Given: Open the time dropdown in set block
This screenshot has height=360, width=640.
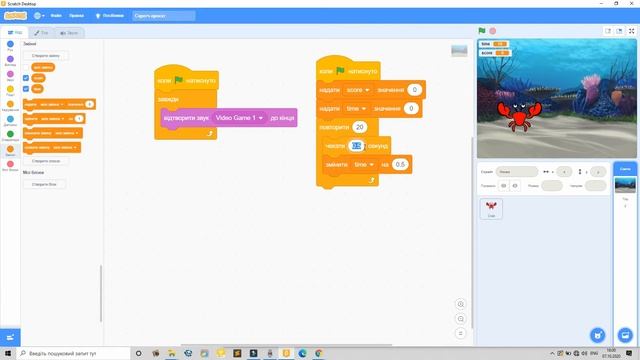Looking at the screenshot, I should (x=356, y=109).
